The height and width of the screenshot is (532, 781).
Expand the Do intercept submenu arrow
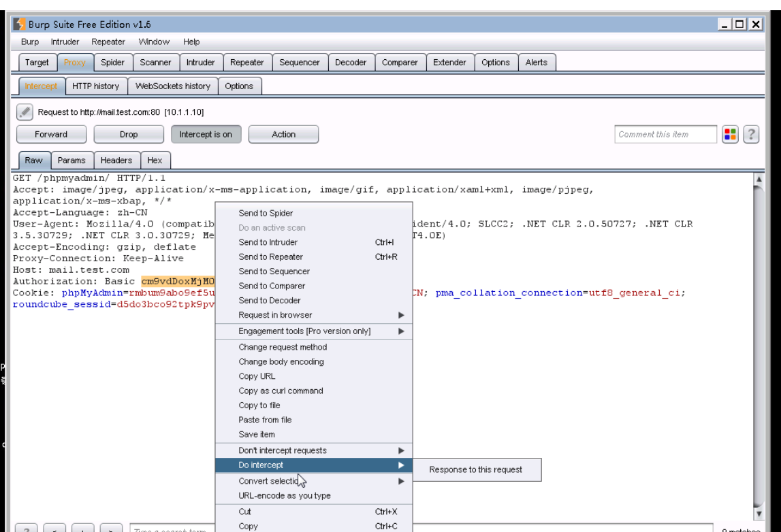pos(401,465)
